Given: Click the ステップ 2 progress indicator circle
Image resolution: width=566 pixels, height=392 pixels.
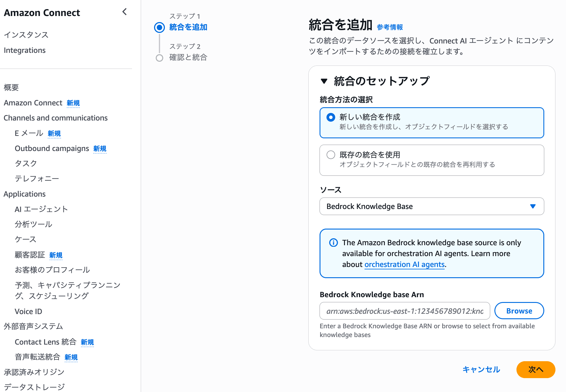Looking at the screenshot, I should (x=159, y=57).
